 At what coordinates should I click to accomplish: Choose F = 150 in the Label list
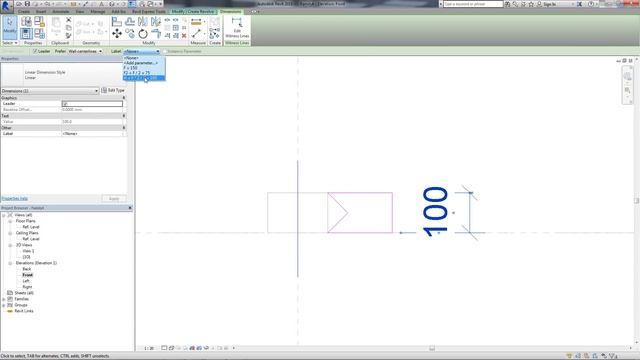[x=144, y=68]
